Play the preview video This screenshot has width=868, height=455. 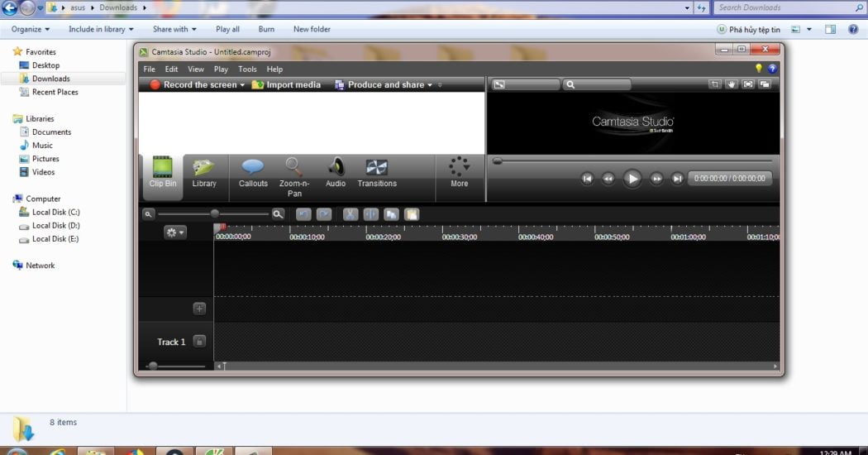(x=632, y=179)
